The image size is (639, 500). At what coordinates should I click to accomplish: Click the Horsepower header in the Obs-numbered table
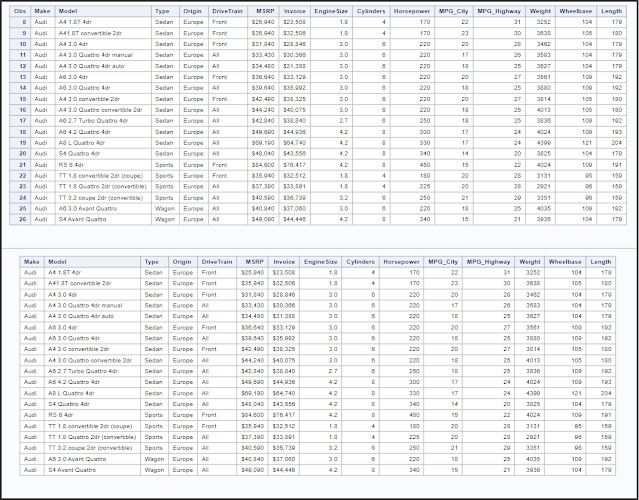click(x=412, y=11)
